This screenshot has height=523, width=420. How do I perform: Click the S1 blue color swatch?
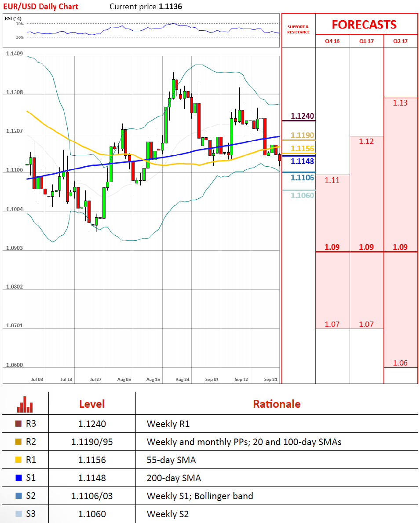[18, 478]
